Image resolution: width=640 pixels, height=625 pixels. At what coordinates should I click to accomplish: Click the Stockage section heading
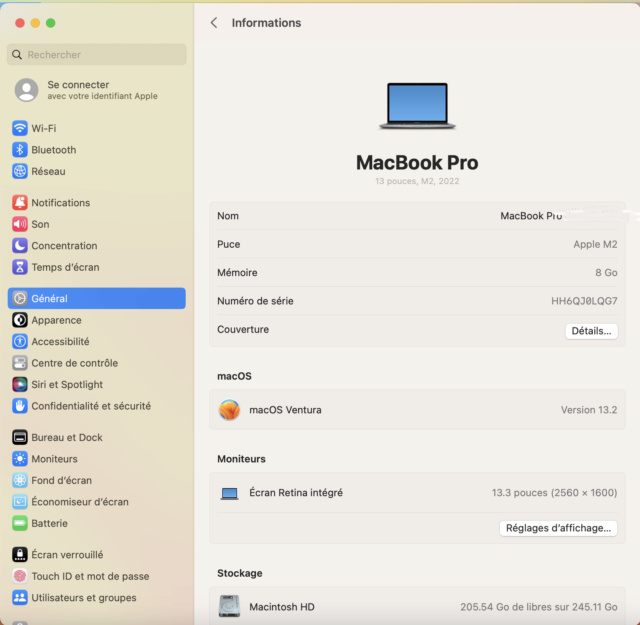(240, 573)
